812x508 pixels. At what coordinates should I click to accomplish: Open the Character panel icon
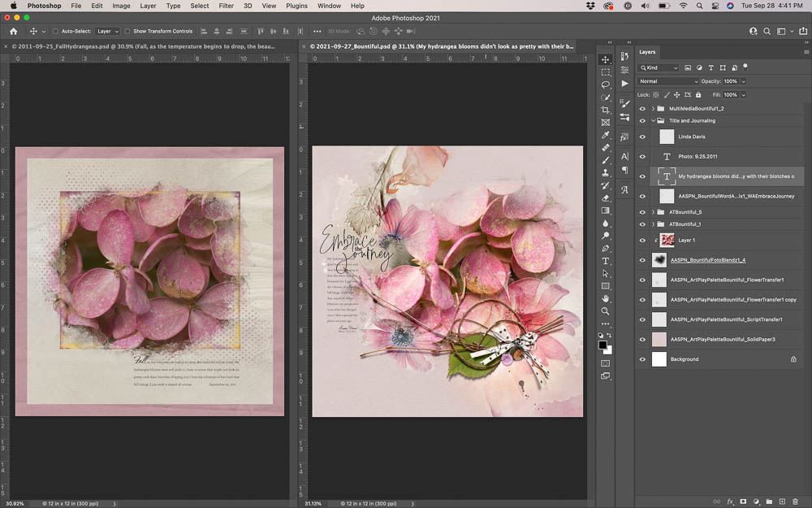point(624,156)
